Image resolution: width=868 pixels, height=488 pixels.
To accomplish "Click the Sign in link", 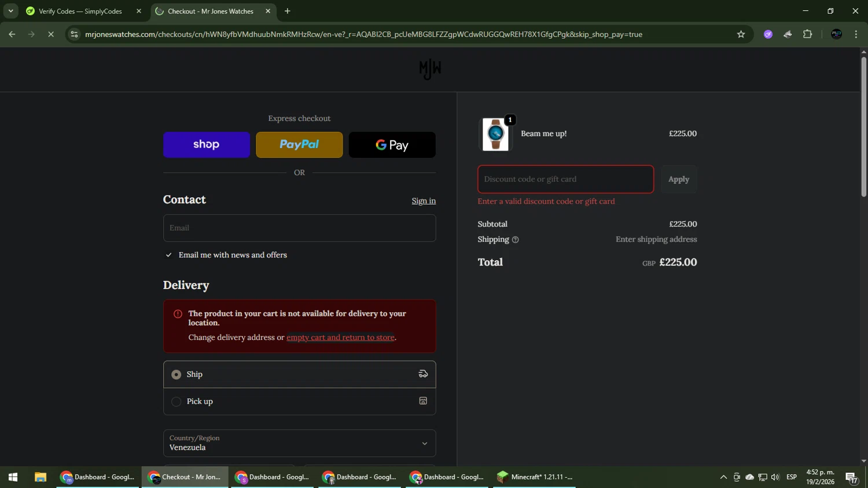I will [x=424, y=201].
